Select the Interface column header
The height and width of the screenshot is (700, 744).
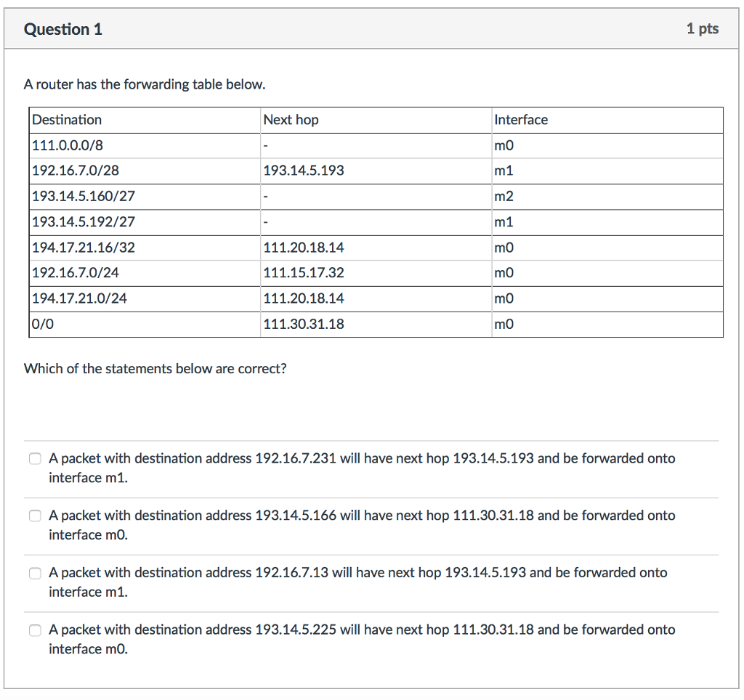(516, 120)
